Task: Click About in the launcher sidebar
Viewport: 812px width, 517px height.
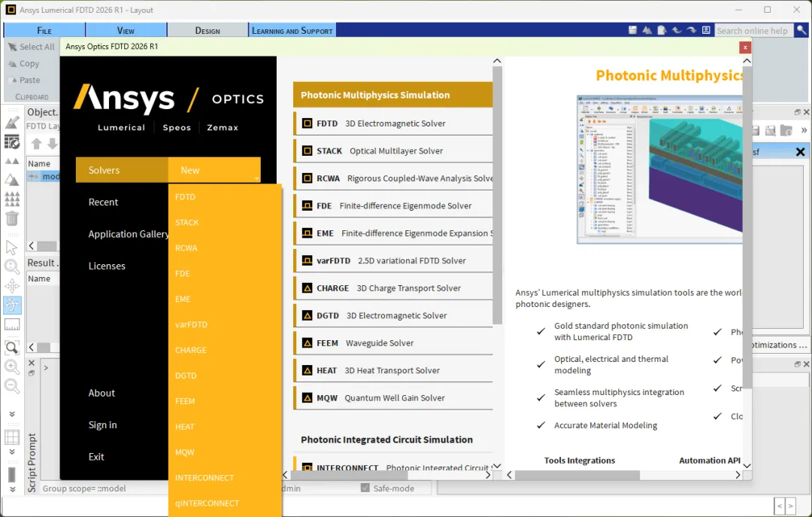Action: pos(101,393)
